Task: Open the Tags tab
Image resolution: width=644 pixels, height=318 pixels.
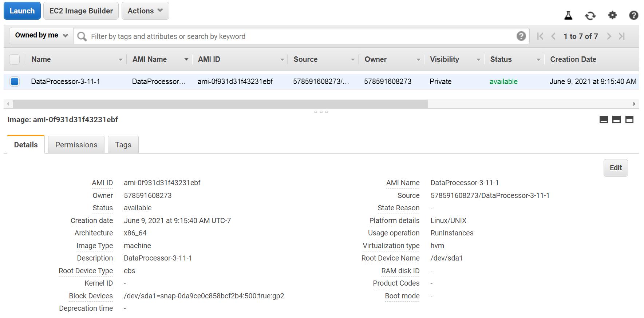Action: pos(123,145)
